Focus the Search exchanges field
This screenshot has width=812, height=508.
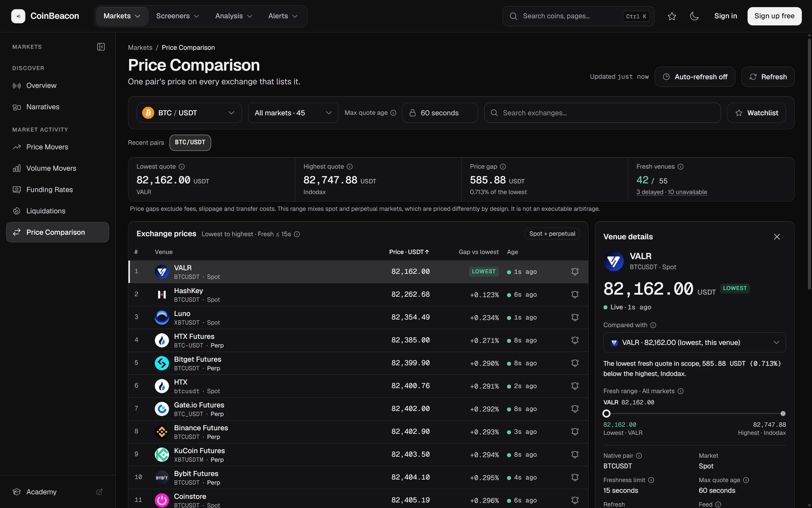pos(602,113)
